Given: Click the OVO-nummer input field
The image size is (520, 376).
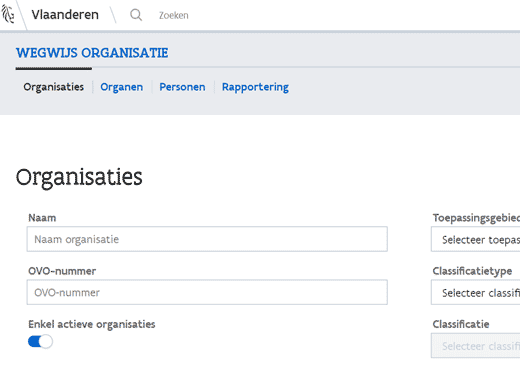Looking at the screenshot, I should 207,292.
